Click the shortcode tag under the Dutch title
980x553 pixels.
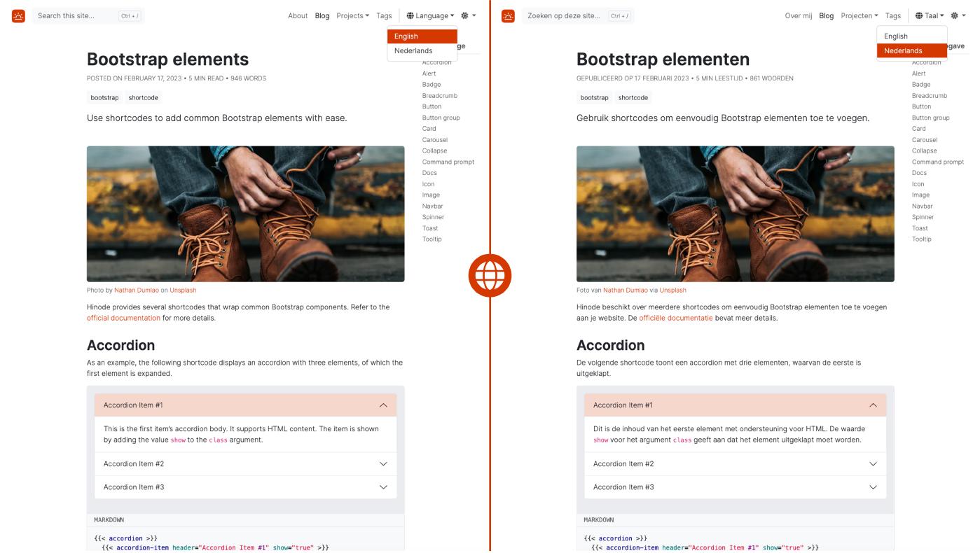(x=633, y=98)
